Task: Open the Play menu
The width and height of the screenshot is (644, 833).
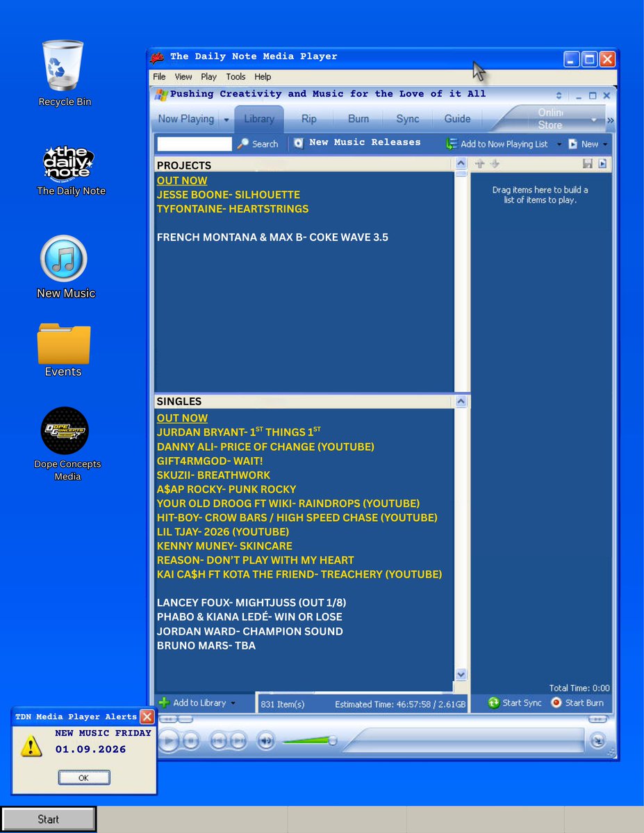Action: tap(208, 76)
